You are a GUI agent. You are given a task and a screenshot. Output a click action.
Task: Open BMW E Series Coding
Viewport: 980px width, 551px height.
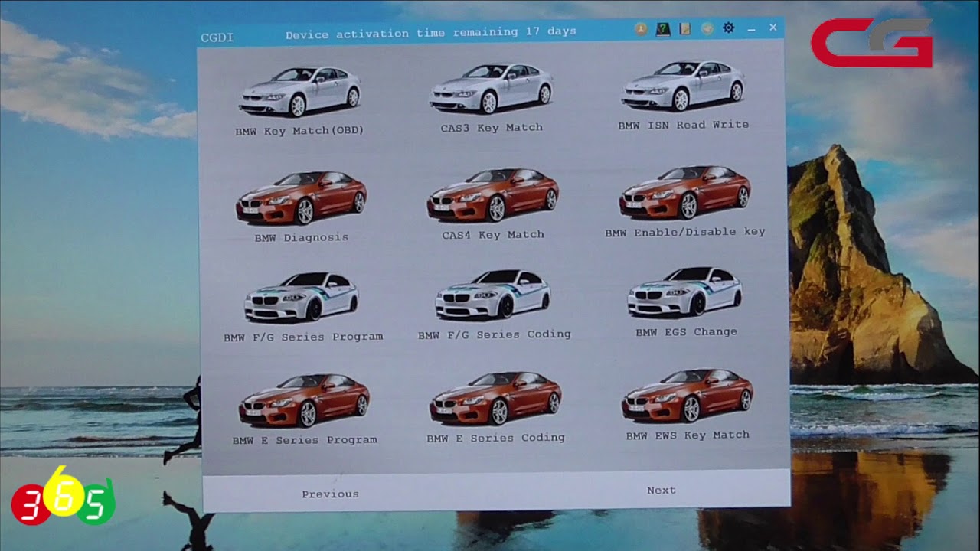[495, 407]
